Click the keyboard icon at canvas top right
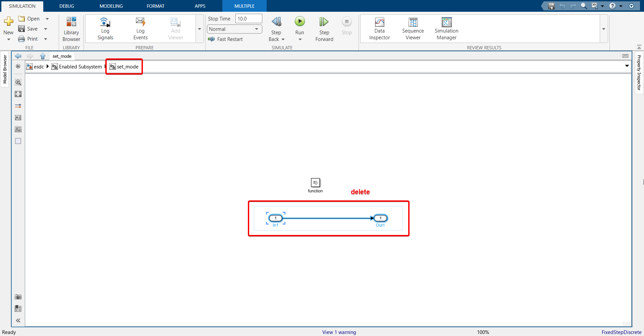644x336 pixels. 625,56
